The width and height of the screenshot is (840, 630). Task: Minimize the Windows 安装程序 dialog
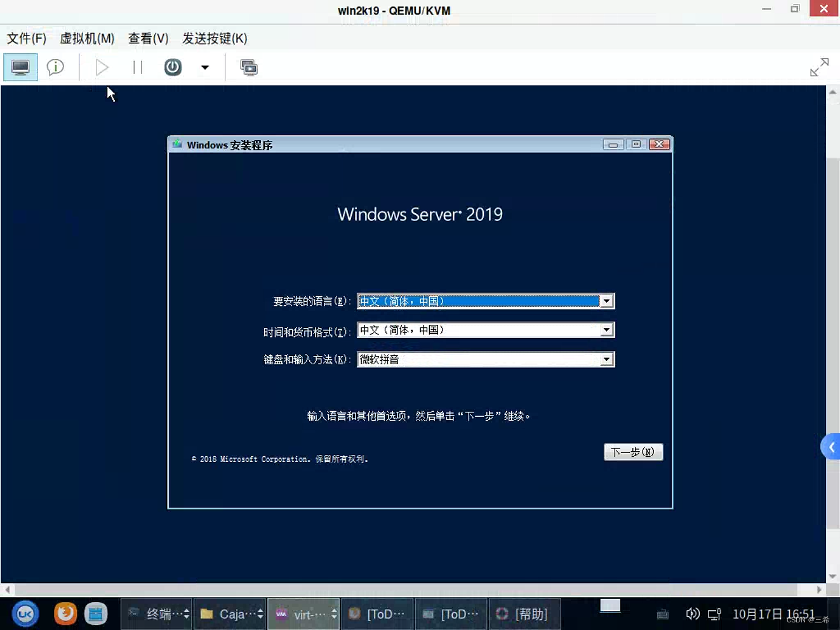click(613, 145)
